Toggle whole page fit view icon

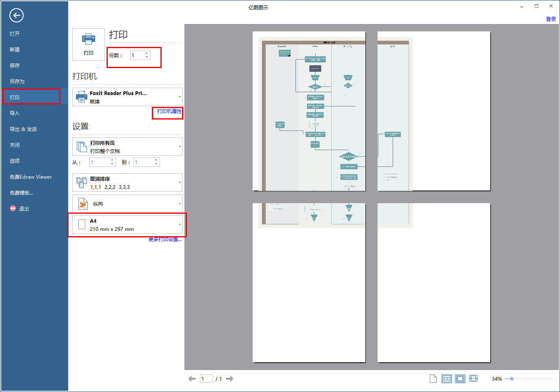(460, 379)
